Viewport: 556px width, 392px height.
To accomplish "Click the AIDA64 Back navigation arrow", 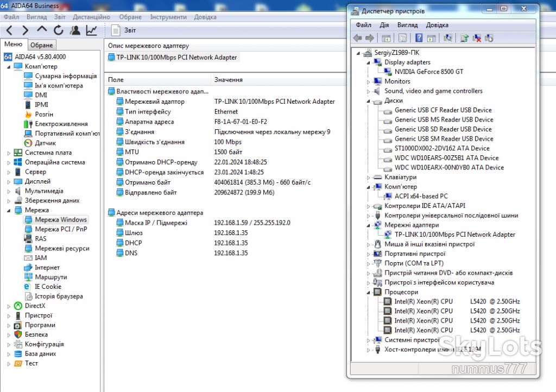I will pyautogui.click(x=10, y=30).
